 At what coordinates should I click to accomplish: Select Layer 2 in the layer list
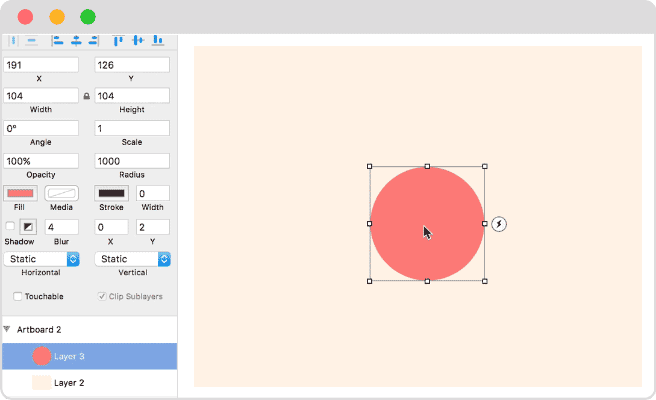tap(90, 382)
